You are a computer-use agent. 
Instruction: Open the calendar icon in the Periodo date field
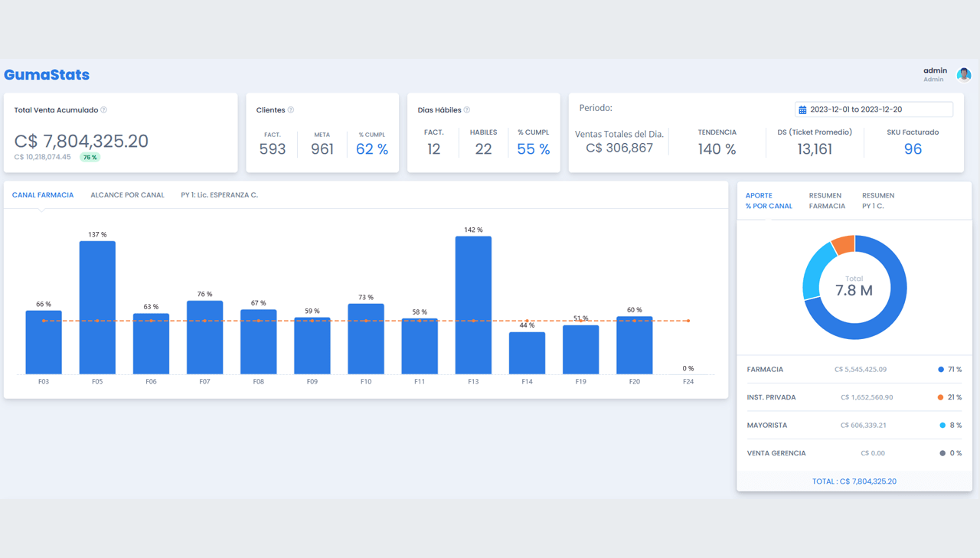point(804,109)
